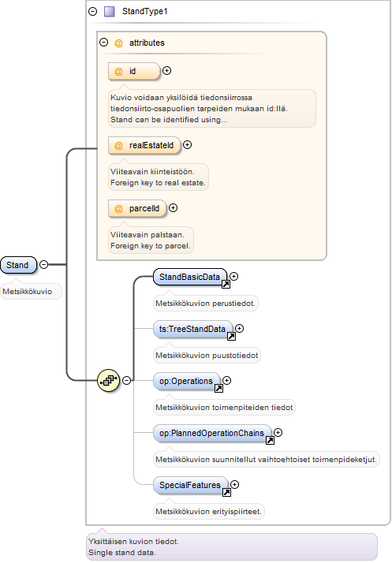This screenshot has height=563, width=392.
Task: Click the reference arrow on op:Operations
Action: coord(218,389)
